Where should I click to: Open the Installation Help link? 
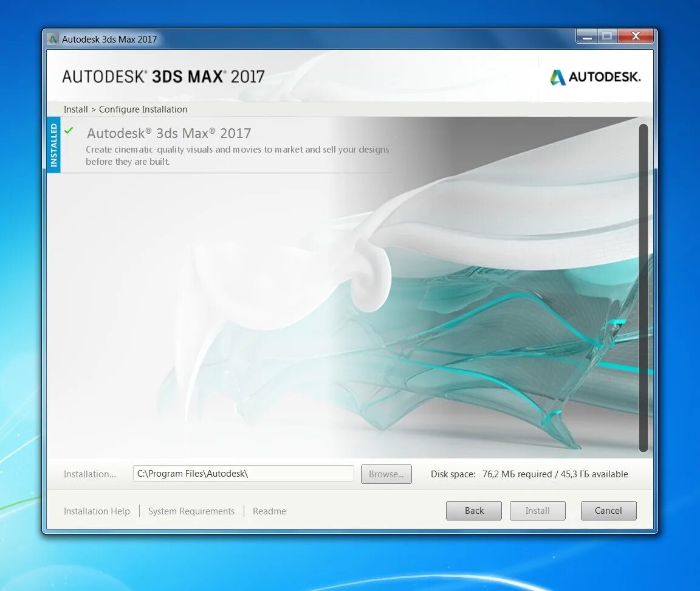coord(97,511)
